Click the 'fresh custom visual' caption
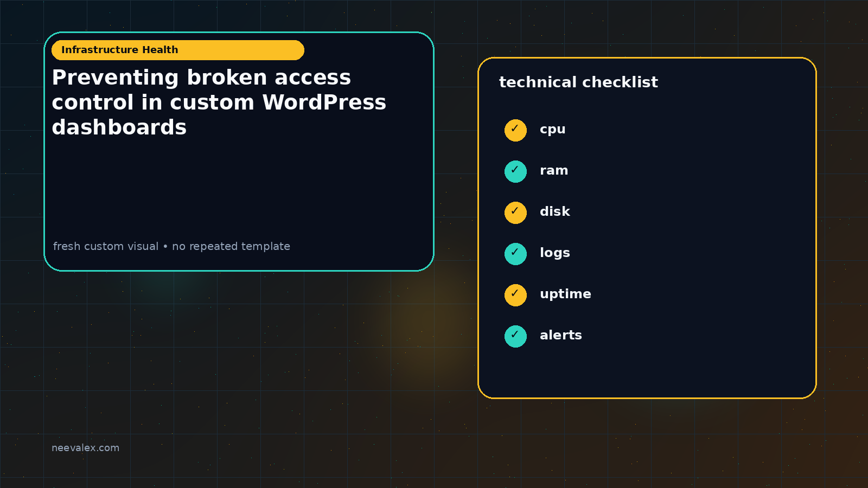Screen dimensions: 868x488 click(x=171, y=246)
